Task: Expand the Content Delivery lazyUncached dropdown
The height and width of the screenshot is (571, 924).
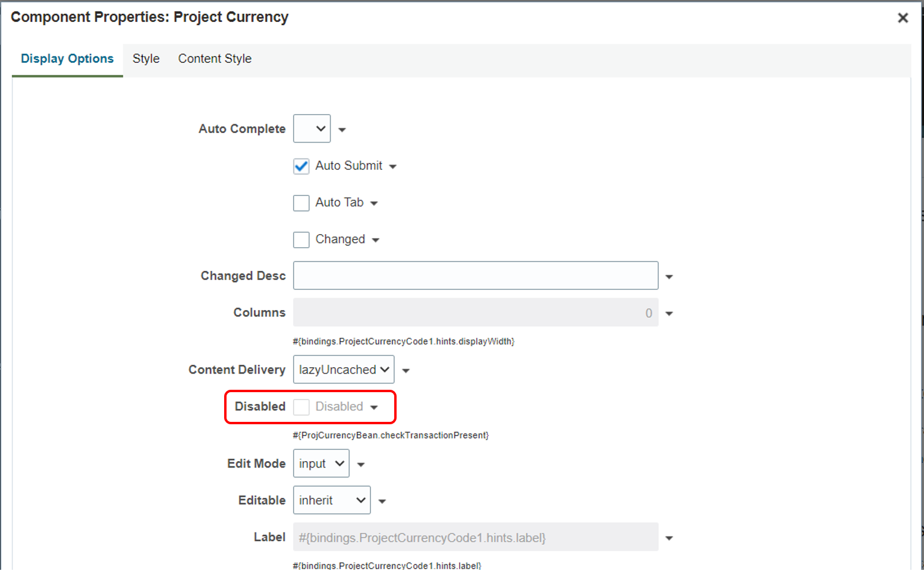Action: (344, 370)
